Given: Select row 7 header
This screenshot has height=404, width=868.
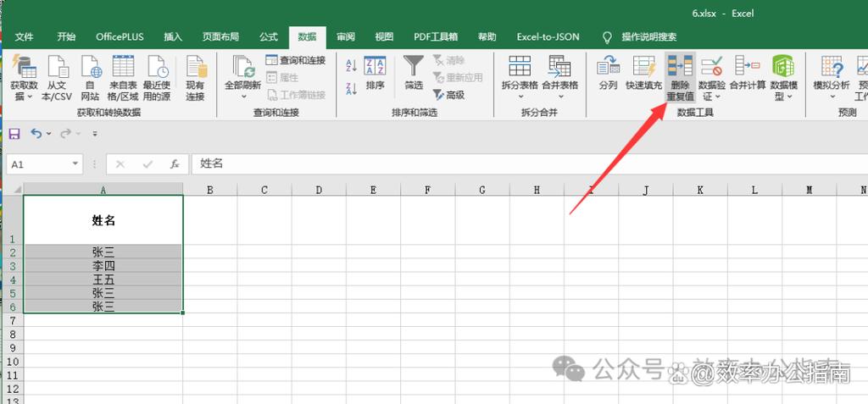Looking at the screenshot, I should (14, 320).
